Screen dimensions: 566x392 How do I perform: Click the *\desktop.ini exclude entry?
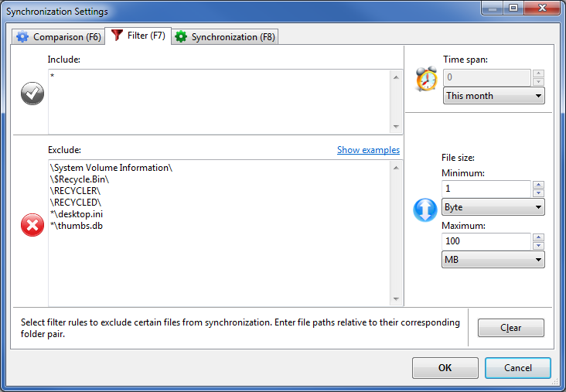(77, 214)
